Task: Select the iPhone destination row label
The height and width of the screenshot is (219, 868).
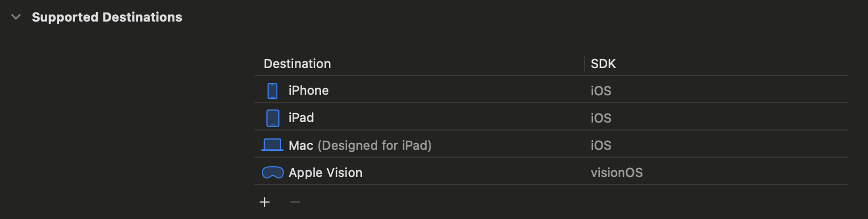Action: click(308, 91)
